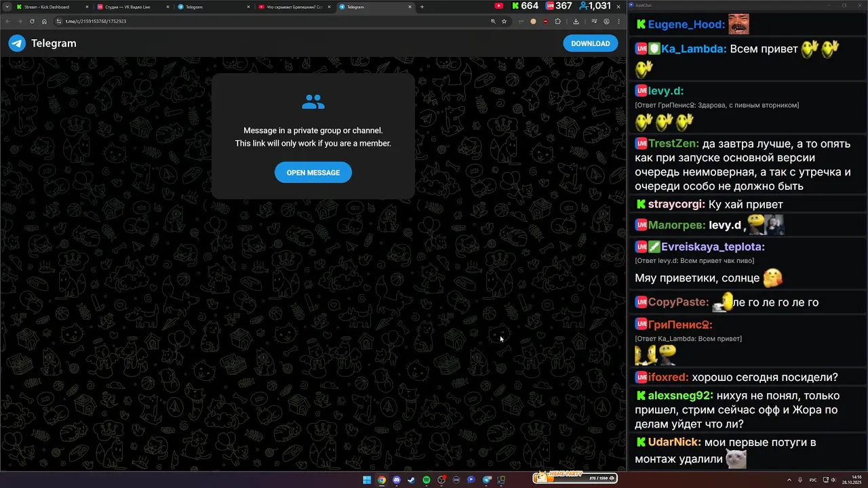Click username straycorgi in chat
Viewport: 868px width, 488px height.
click(676, 204)
